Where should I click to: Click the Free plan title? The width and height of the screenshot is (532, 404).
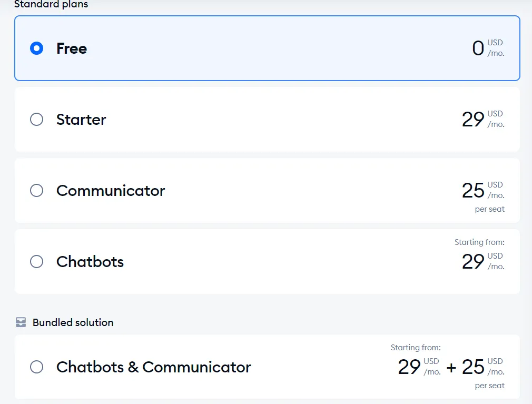coord(72,48)
